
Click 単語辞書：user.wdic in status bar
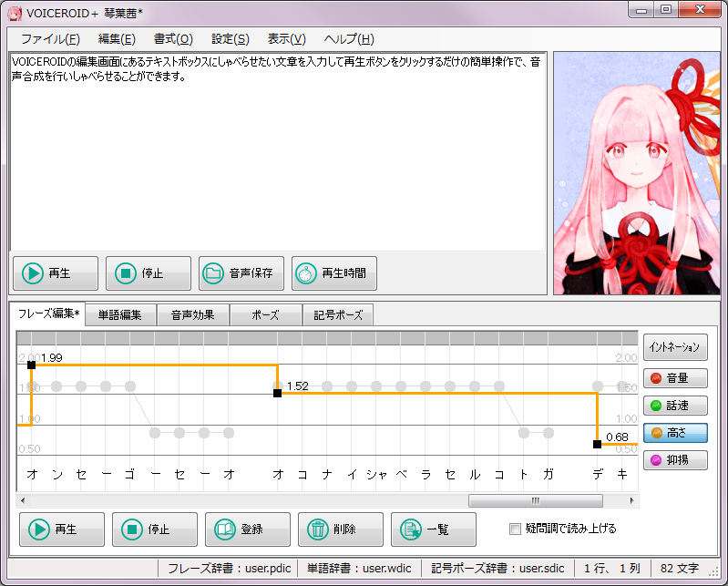(x=359, y=569)
